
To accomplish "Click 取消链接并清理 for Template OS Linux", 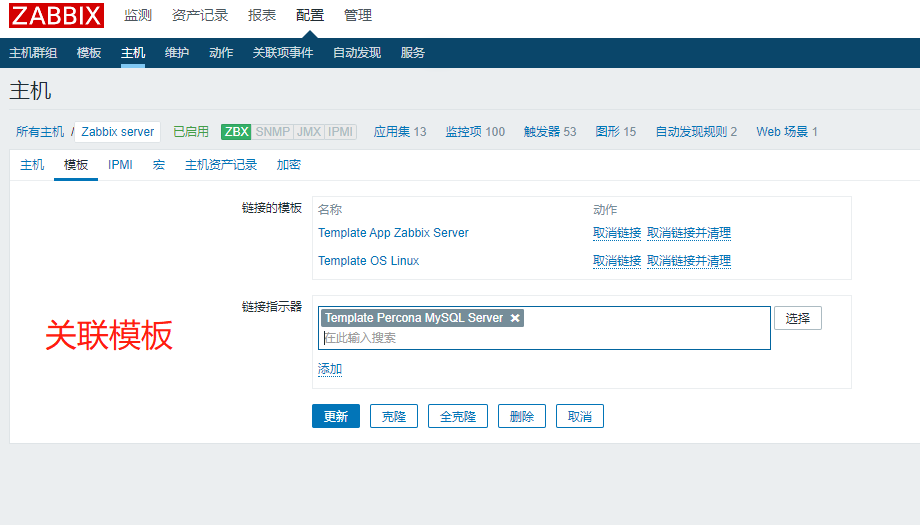I will pos(689,260).
